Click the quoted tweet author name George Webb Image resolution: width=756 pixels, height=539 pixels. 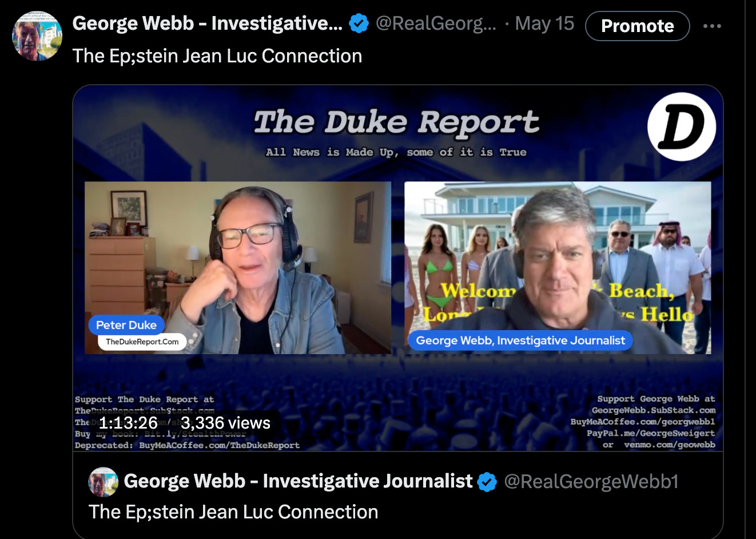pyautogui.click(x=298, y=481)
